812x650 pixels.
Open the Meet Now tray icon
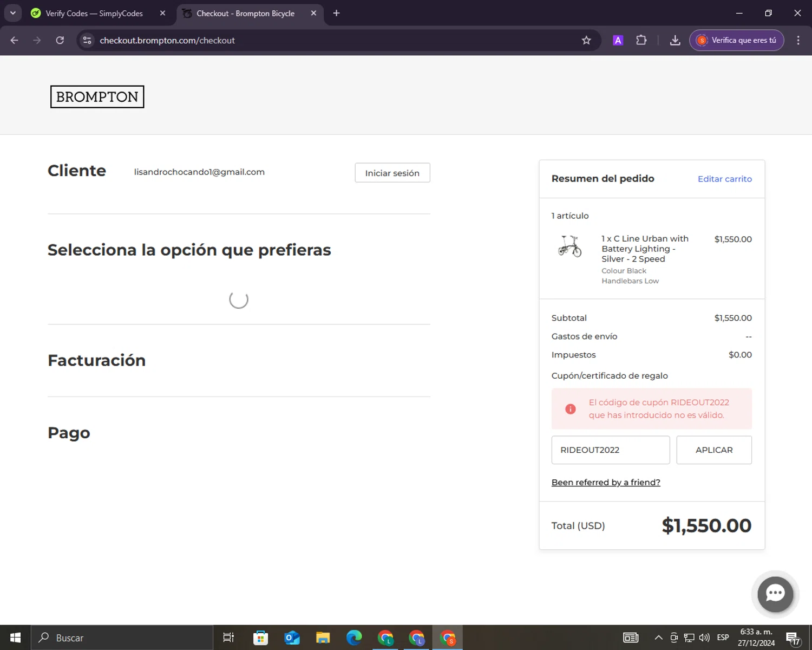tap(674, 638)
